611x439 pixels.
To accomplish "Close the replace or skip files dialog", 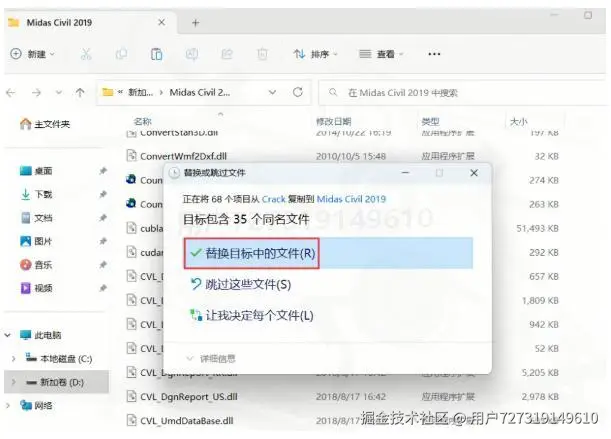I will click(474, 173).
